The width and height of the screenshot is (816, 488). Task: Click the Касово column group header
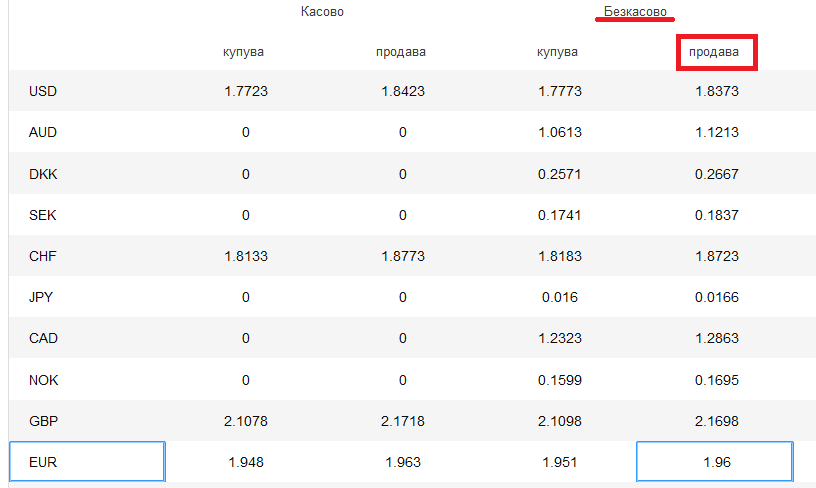[x=322, y=12]
